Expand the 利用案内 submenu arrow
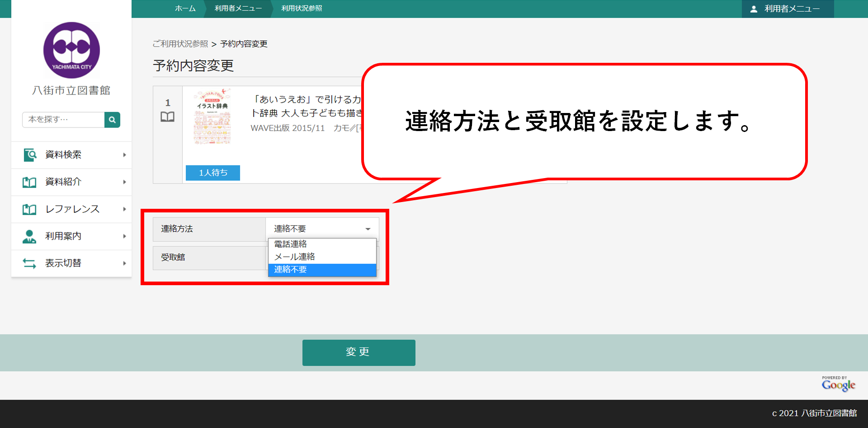This screenshot has height=428, width=868. pos(124,236)
